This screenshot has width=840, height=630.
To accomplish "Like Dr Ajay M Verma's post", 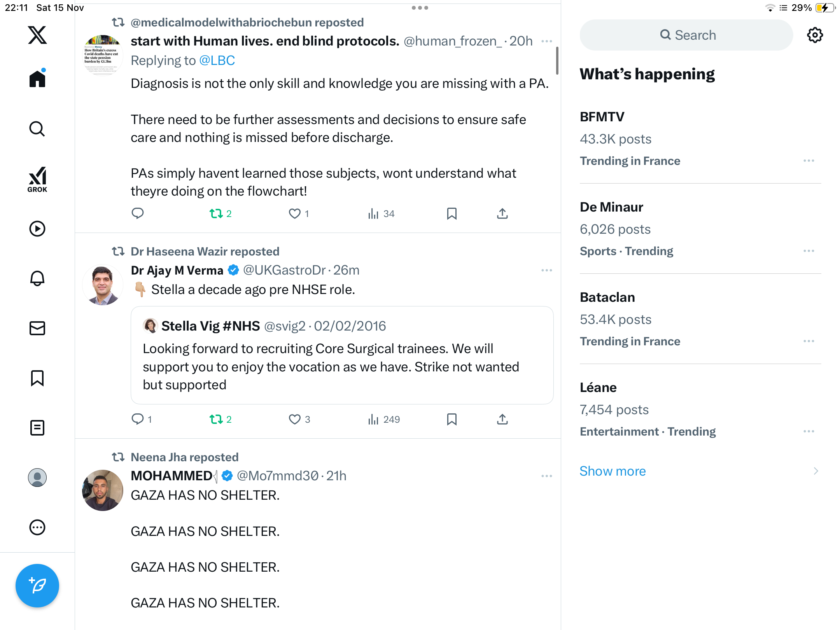I will 295,419.
